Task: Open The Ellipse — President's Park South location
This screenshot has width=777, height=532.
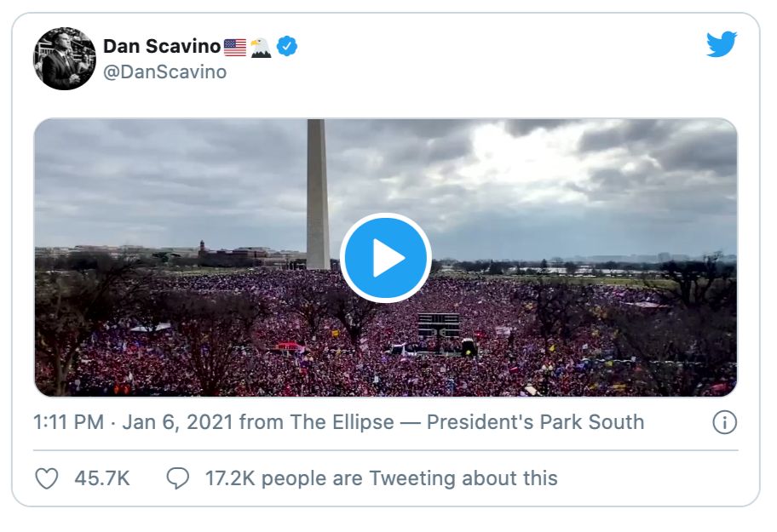Action: click(467, 422)
